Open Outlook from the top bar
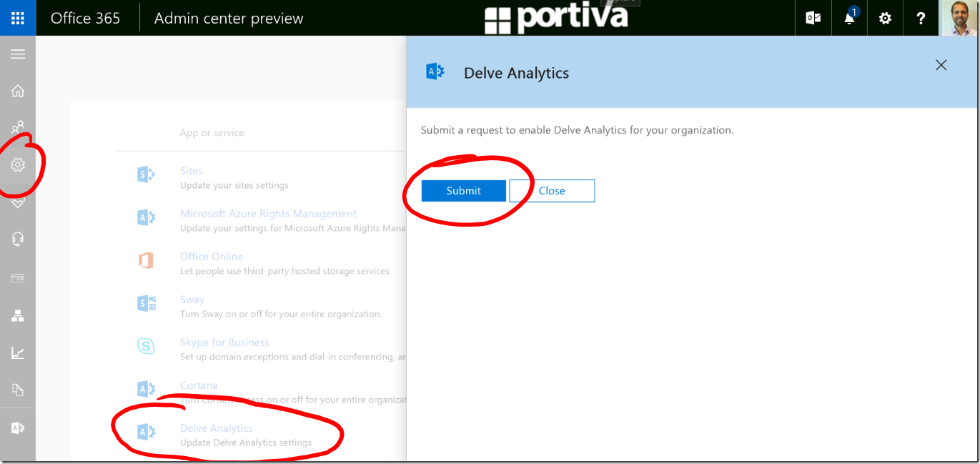980x464 pixels. click(x=813, y=18)
